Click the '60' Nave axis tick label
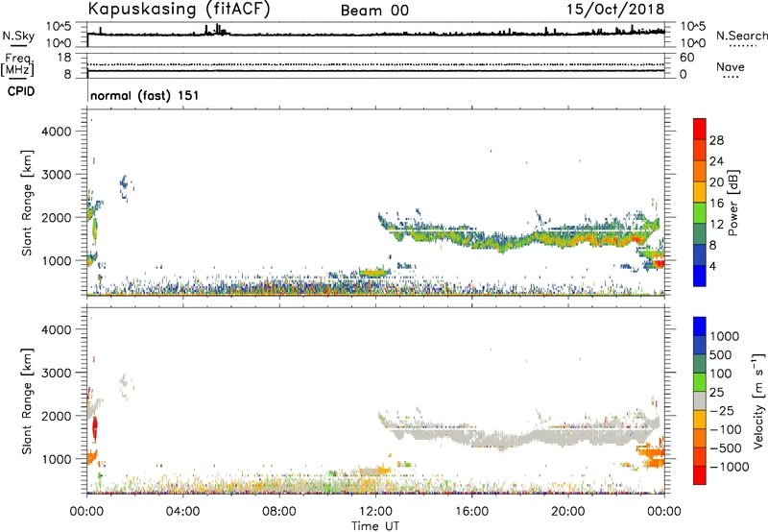The height and width of the screenshot is (532, 768). coord(686,58)
